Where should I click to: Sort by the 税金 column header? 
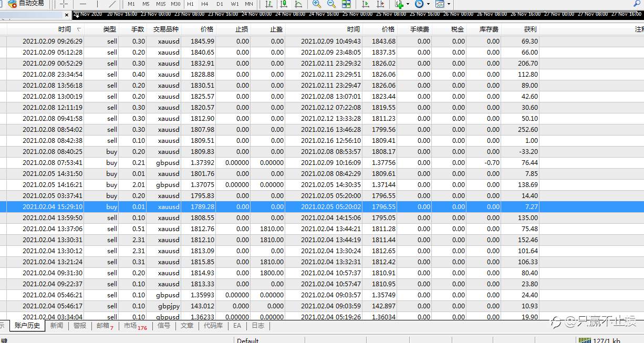[458, 29]
